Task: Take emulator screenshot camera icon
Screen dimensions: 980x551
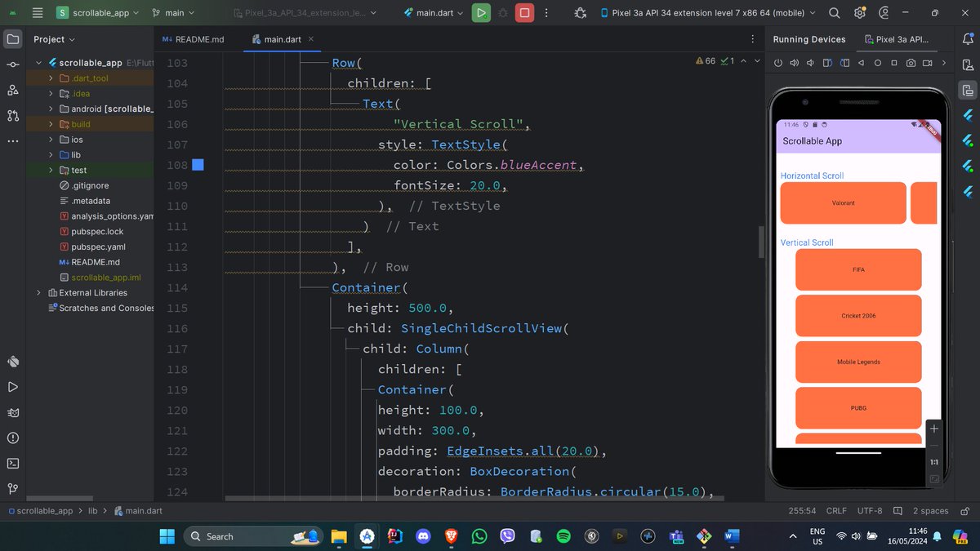Action: click(x=911, y=63)
